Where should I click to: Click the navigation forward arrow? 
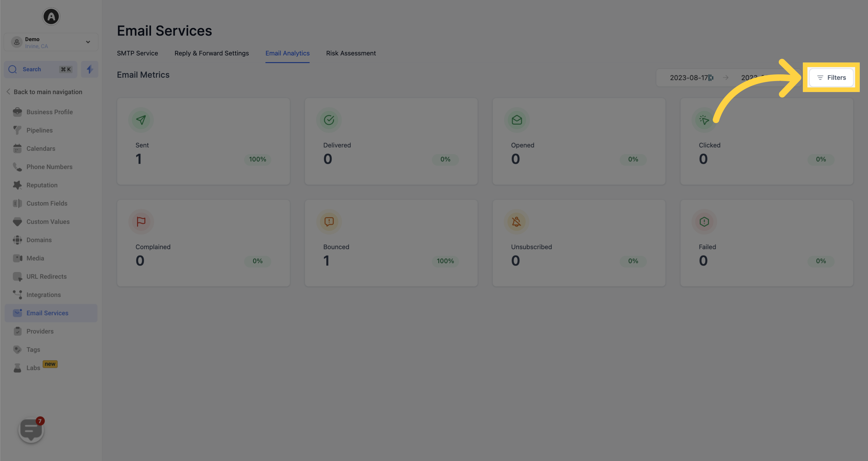[x=726, y=77]
